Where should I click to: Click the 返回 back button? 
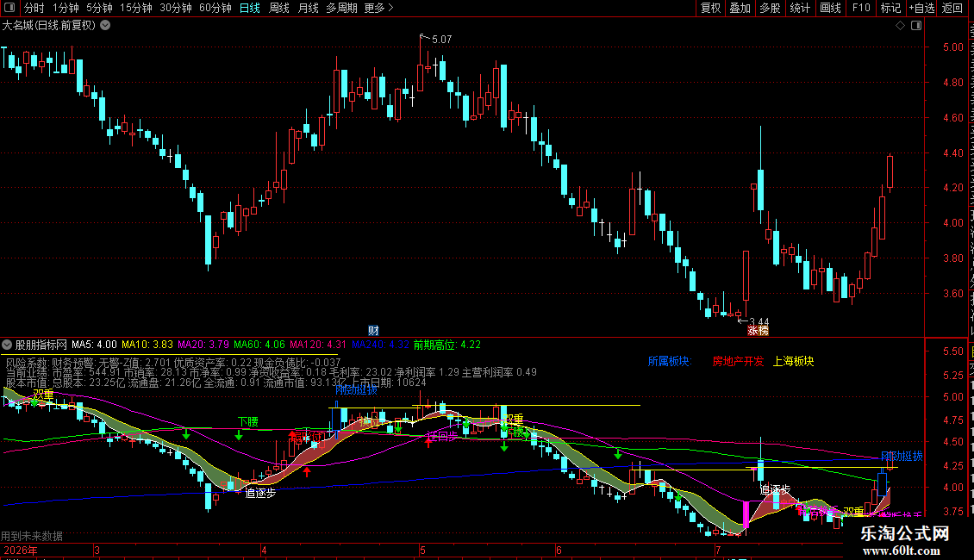coord(952,8)
